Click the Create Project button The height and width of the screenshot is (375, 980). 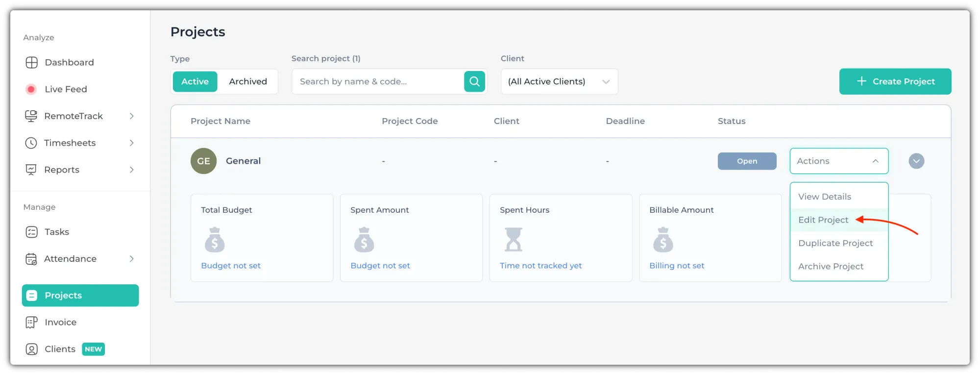(x=895, y=81)
